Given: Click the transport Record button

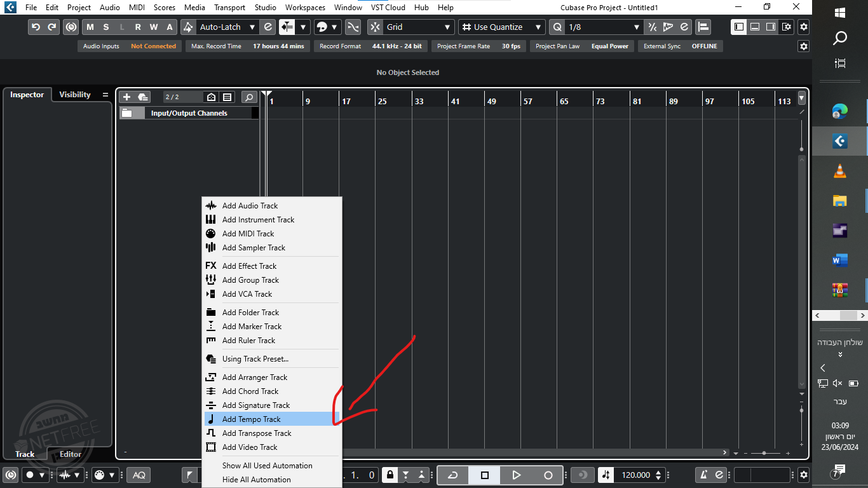Looking at the screenshot, I should pyautogui.click(x=548, y=475).
